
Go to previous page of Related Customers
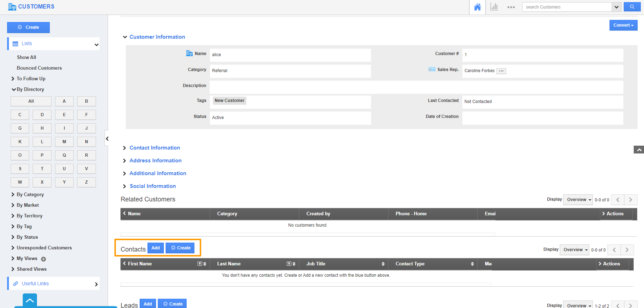(x=618, y=200)
